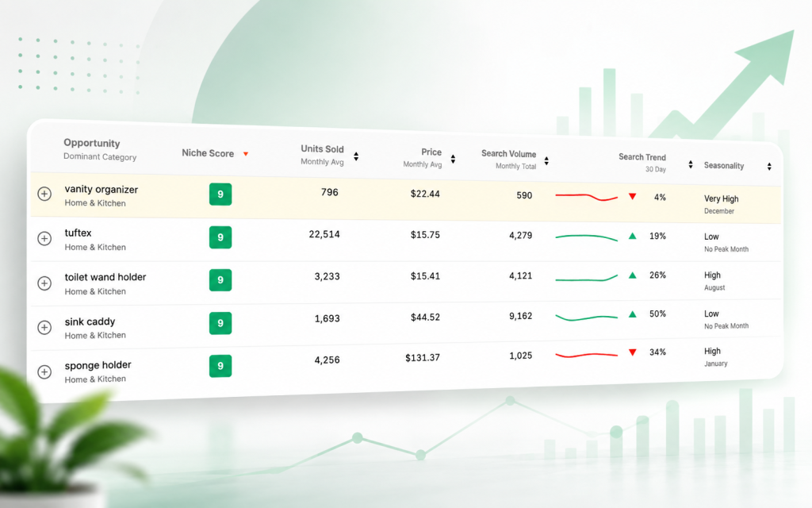
Task: Click the Opportunity column header
Action: click(92, 143)
